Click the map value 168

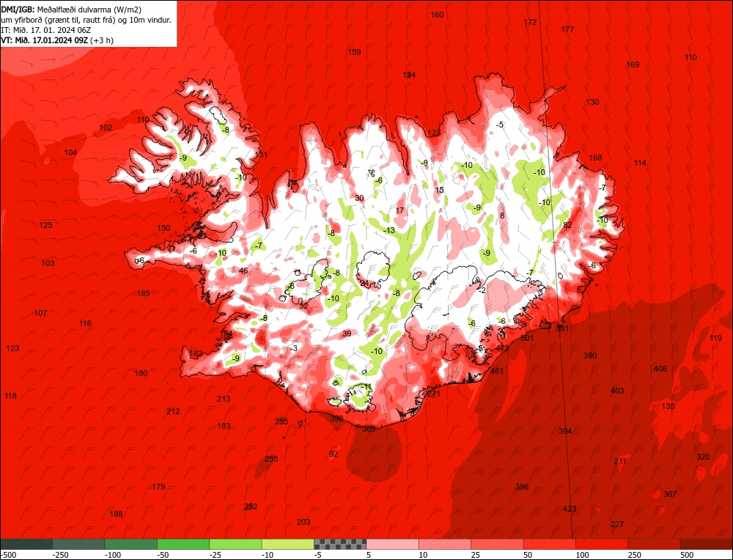[595, 158]
